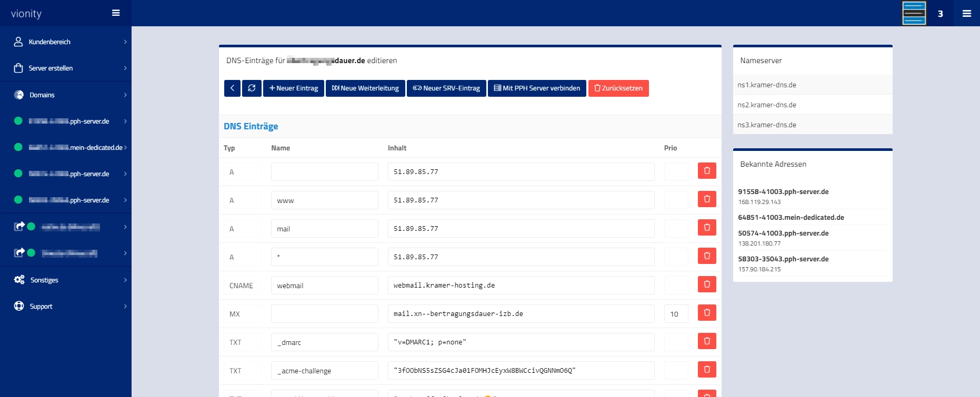The width and height of the screenshot is (980, 397).
Task: Click the Sonstiges gears icon
Action: tap(19, 280)
